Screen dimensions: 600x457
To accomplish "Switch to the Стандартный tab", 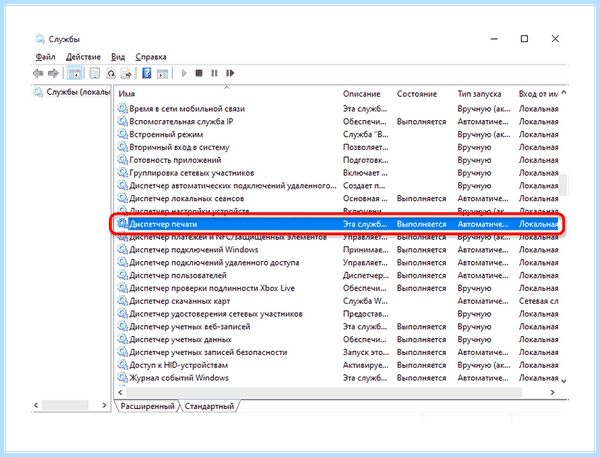I will (x=209, y=406).
